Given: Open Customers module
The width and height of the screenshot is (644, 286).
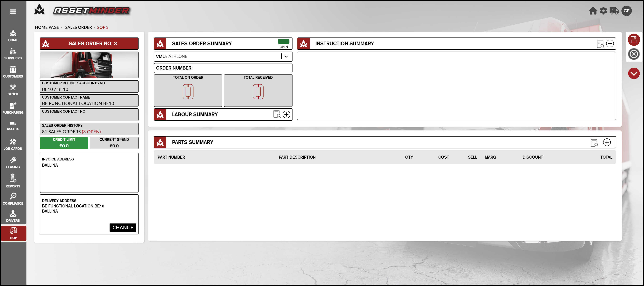Looking at the screenshot, I should click(x=13, y=72).
